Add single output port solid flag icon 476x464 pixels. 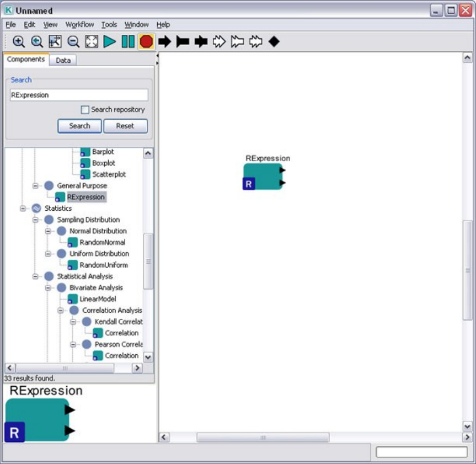(x=183, y=41)
